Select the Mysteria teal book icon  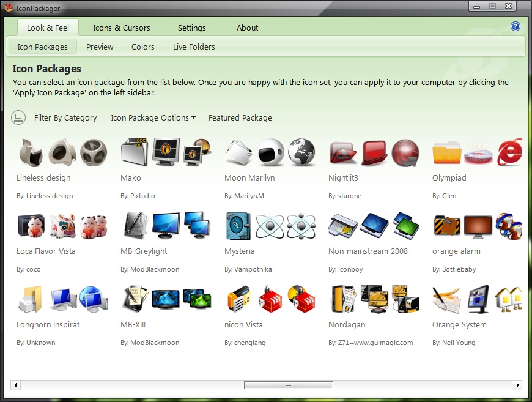[x=238, y=226]
